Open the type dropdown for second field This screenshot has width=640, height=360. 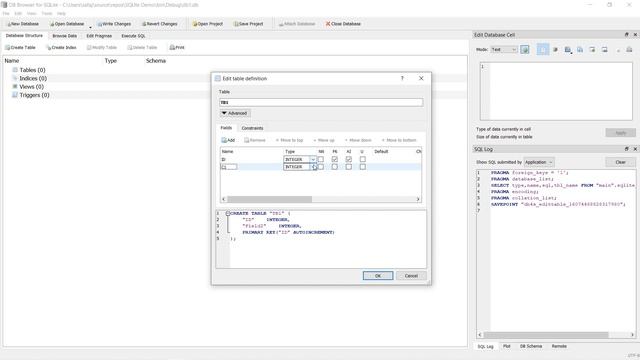[313, 167]
